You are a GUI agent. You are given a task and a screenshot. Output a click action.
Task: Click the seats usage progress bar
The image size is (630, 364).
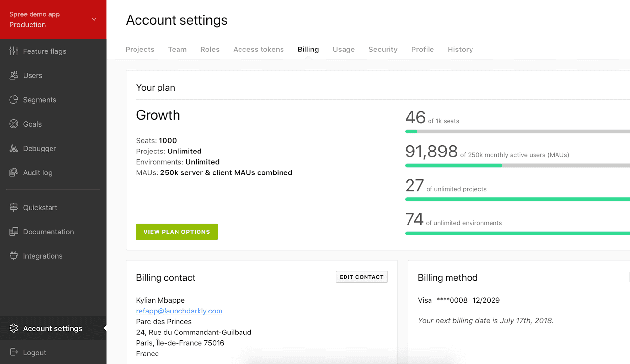(x=492, y=131)
